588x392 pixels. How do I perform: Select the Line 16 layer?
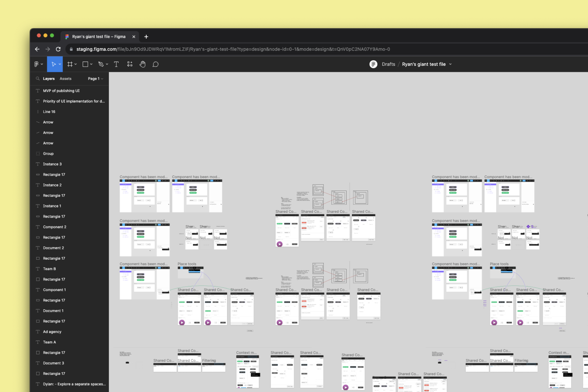click(x=49, y=112)
